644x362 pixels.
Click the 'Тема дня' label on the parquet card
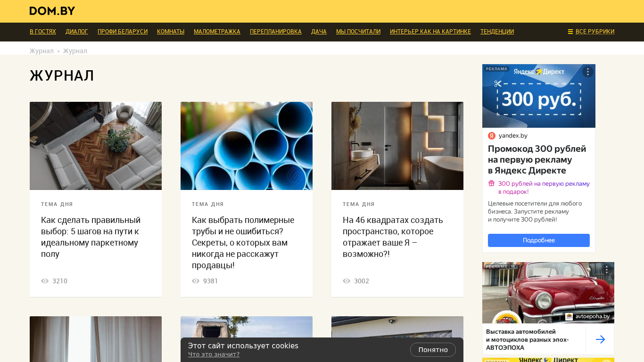pyautogui.click(x=57, y=205)
